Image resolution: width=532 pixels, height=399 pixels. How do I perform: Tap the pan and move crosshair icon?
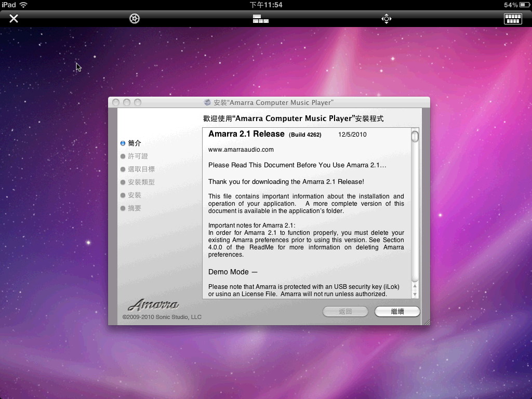(x=387, y=19)
